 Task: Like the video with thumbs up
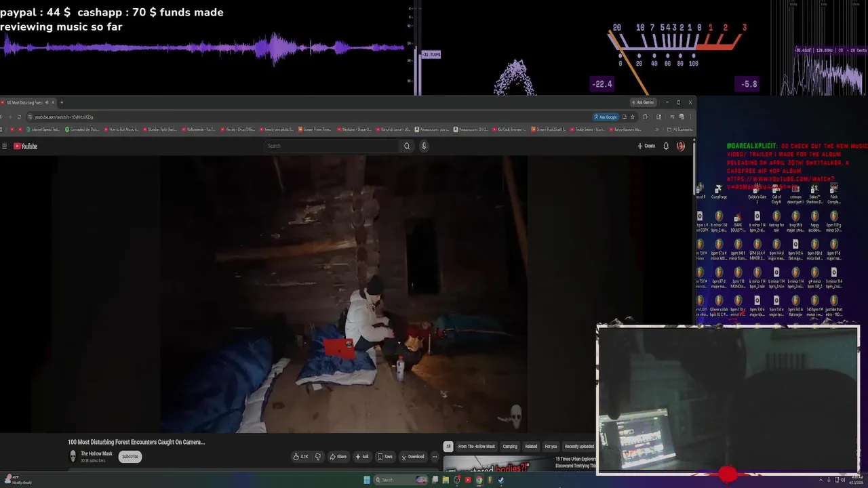pyautogui.click(x=300, y=456)
